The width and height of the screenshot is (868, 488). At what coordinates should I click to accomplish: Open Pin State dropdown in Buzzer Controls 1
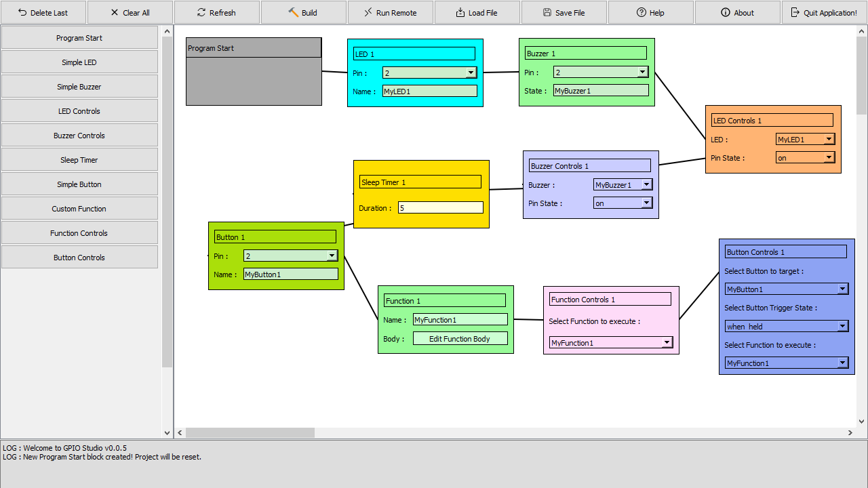(x=646, y=202)
